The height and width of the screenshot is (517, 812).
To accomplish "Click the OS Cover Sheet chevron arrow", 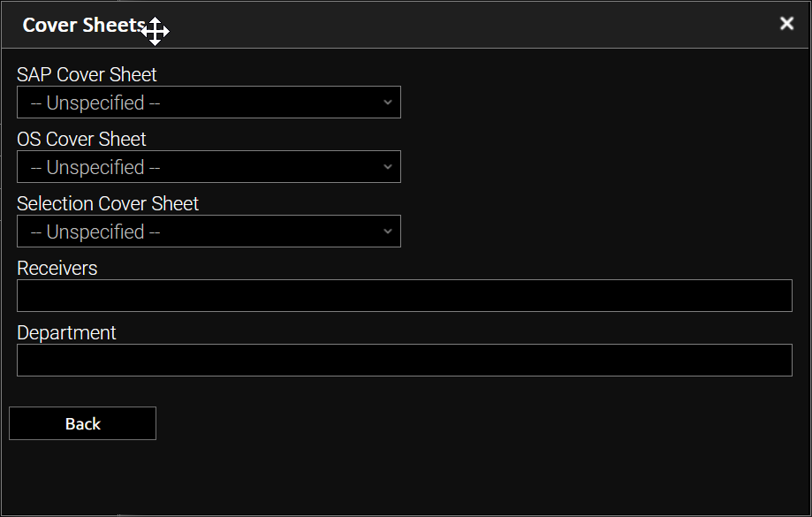I will 387,167.
